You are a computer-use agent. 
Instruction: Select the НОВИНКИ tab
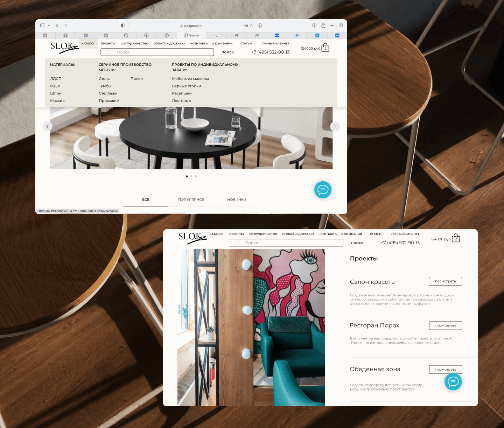(x=237, y=199)
